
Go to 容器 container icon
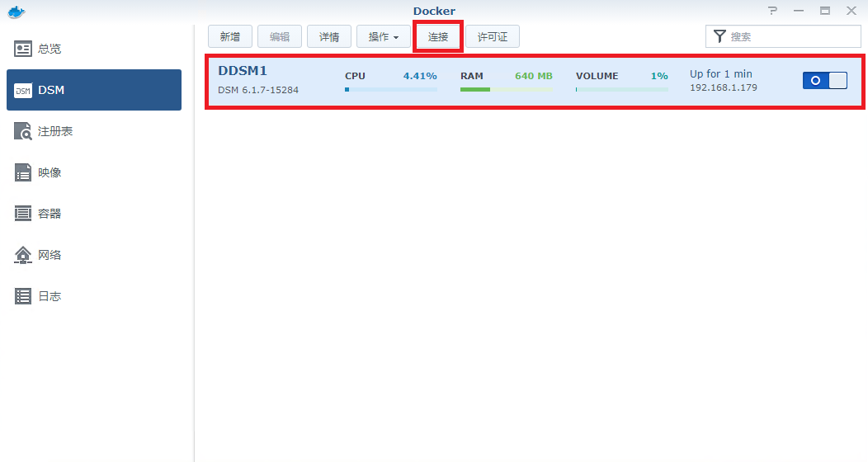click(x=23, y=214)
